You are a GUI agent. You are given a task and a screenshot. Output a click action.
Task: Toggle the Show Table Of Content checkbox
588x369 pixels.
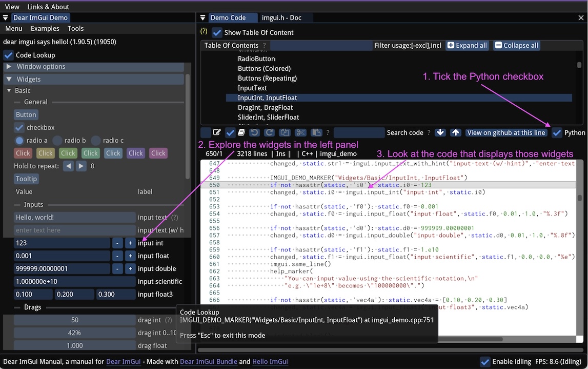[x=217, y=32]
